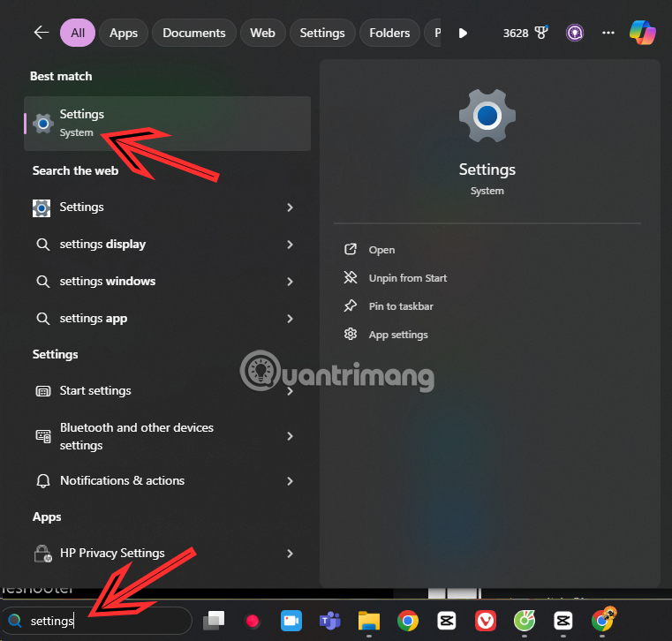
Task: Expand the Settings web result chevron
Action: click(x=291, y=207)
